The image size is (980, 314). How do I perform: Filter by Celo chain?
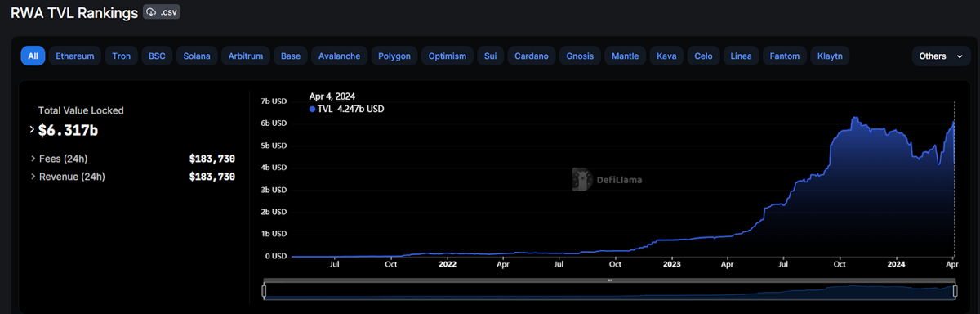(703, 56)
